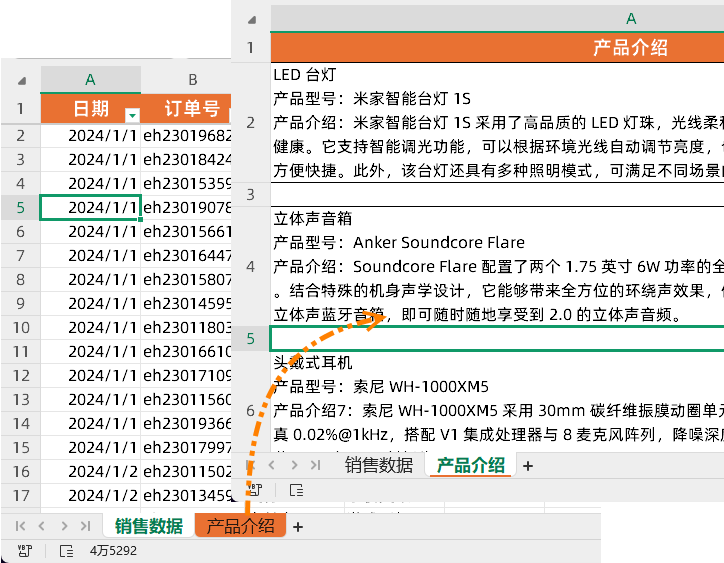Open the 日期 column filter dropdown
The width and height of the screenshot is (724, 563).
(x=132, y=114)
